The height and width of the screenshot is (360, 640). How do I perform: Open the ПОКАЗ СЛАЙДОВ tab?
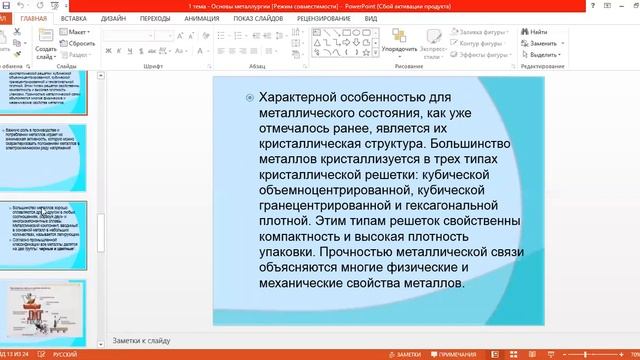coord(258,19)
